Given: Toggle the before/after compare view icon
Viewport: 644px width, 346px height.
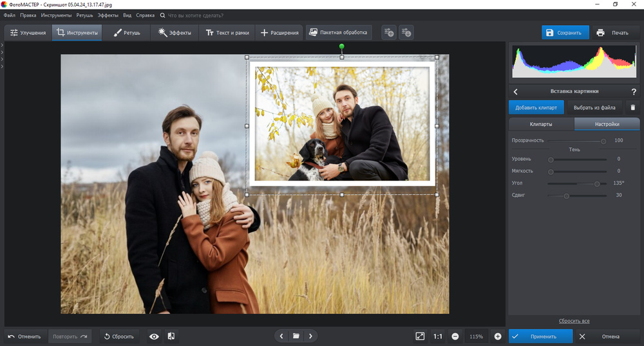Looking at the screenshot, I should [x=171, y=336].
